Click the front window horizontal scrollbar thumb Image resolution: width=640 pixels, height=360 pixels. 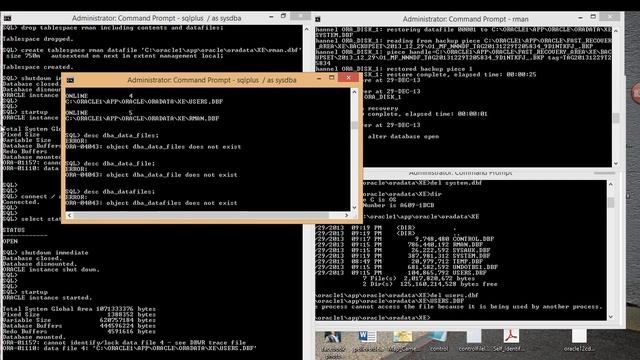[202, 215]
